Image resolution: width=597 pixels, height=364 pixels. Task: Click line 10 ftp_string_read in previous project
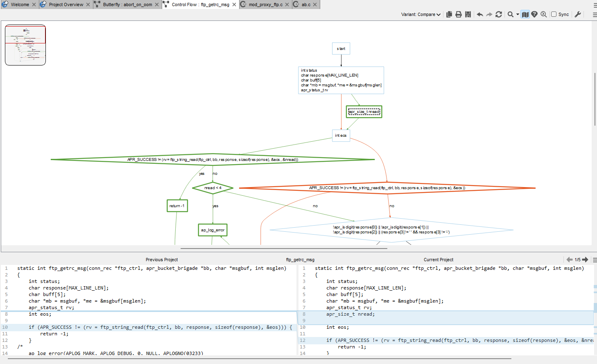pyautogui.click(x=161, y=327)
